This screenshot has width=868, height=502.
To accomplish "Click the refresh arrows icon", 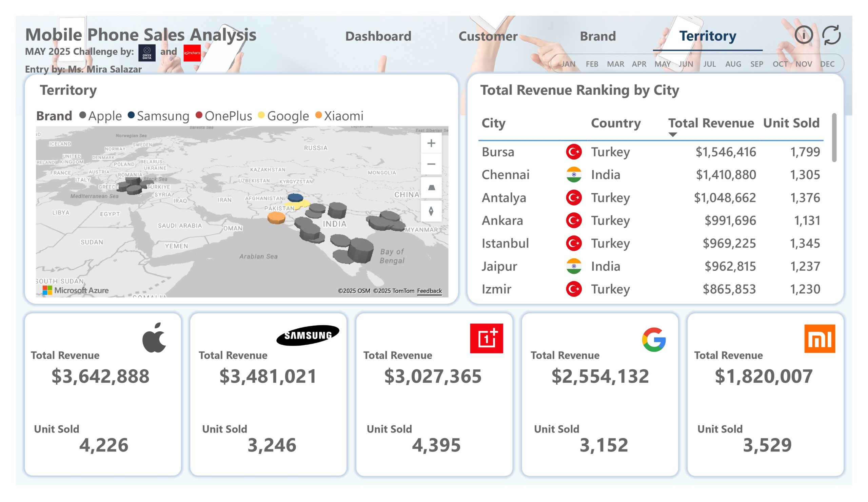I will click(x=831, y=35).
